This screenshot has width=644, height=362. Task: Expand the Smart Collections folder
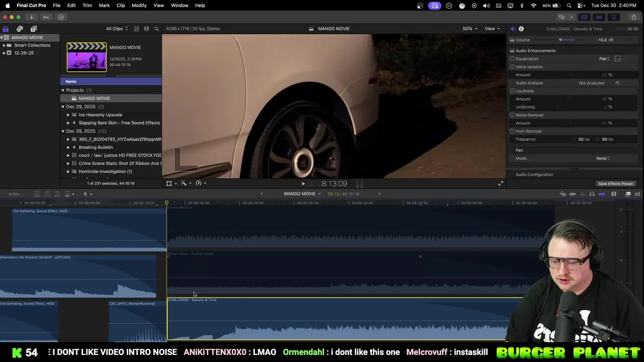pyautogui.click(x=4, y=45)
